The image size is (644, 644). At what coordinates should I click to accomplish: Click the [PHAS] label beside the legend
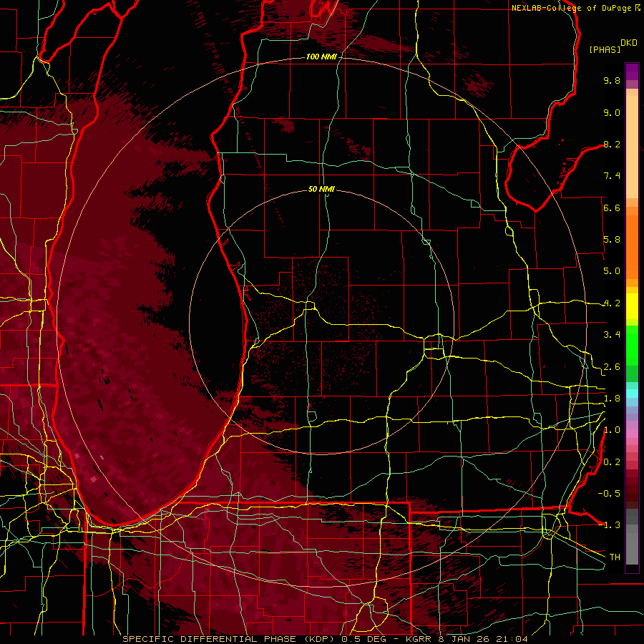click(x=605, y=49)
